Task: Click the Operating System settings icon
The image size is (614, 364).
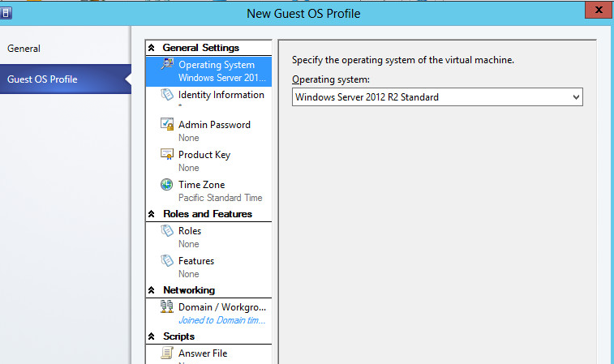Action: [167, 64]
